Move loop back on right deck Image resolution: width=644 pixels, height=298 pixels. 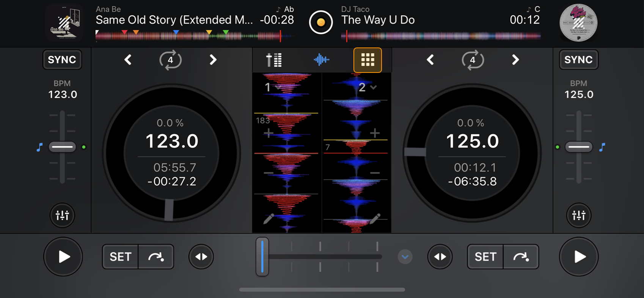tap(430, 60)
